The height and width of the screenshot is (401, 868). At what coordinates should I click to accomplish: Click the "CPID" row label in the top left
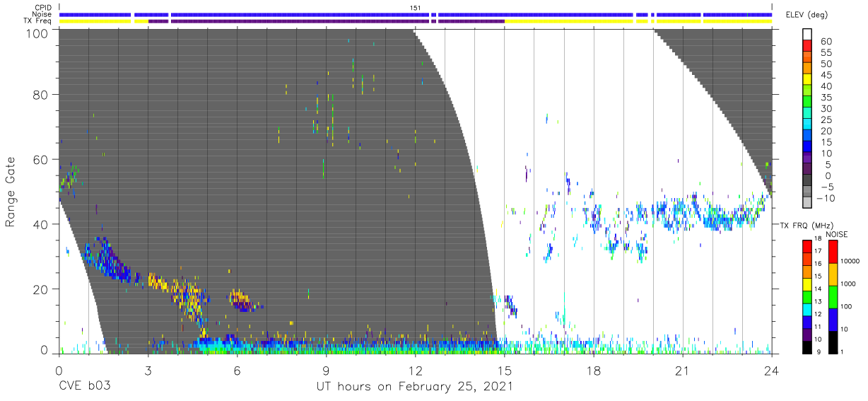43,7
